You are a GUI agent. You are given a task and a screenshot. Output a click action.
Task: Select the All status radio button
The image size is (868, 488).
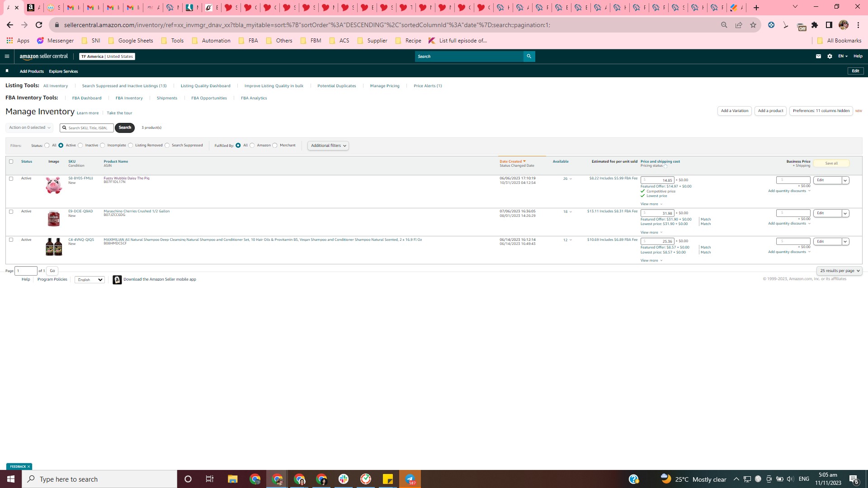(47, 145)
